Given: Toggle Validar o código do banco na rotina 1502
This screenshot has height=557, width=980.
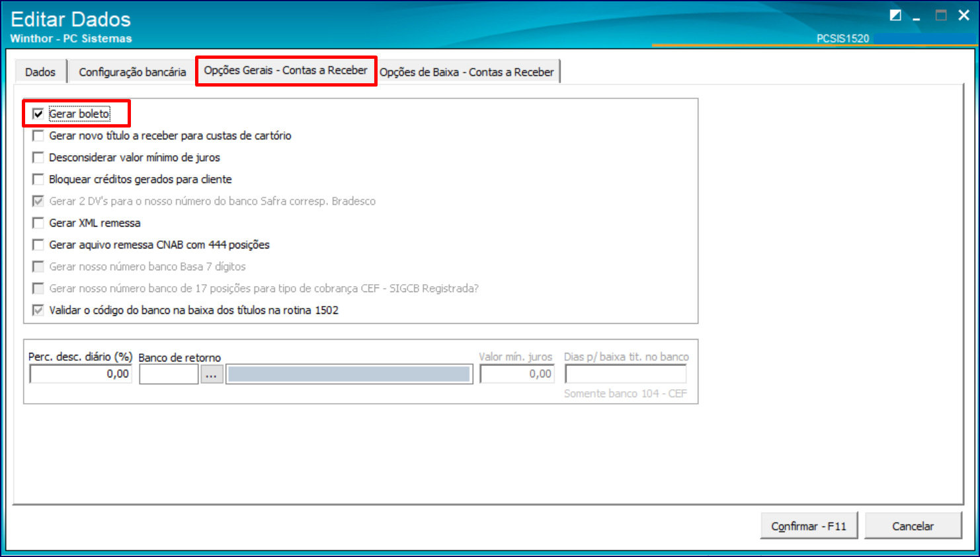Looking at the screenshot, I should click(38, 310).
